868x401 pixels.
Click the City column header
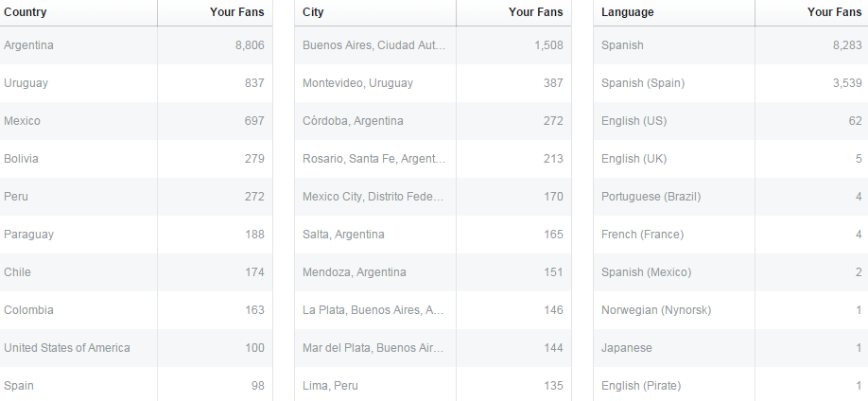[x=313, y=12]
